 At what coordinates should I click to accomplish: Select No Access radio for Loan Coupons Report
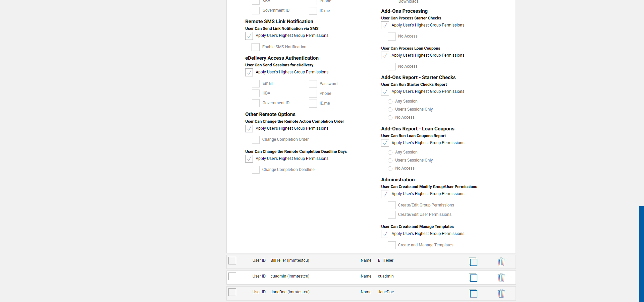click(390, 169)
